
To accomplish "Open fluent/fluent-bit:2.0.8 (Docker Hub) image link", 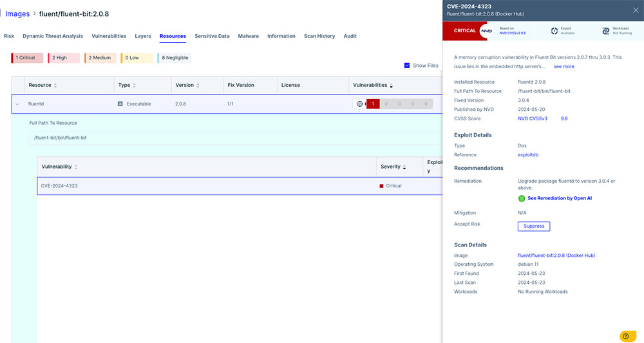I will click(x=556, y=255).
